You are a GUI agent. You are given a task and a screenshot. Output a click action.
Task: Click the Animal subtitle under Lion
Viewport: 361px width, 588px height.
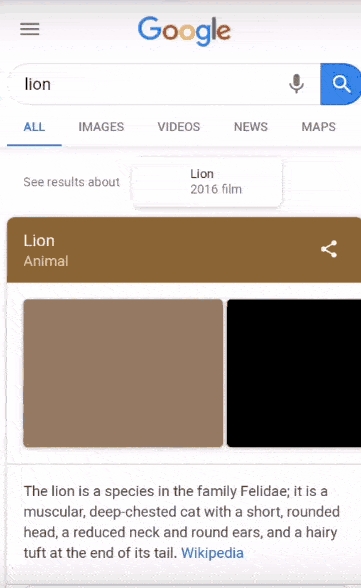(46, 261)
